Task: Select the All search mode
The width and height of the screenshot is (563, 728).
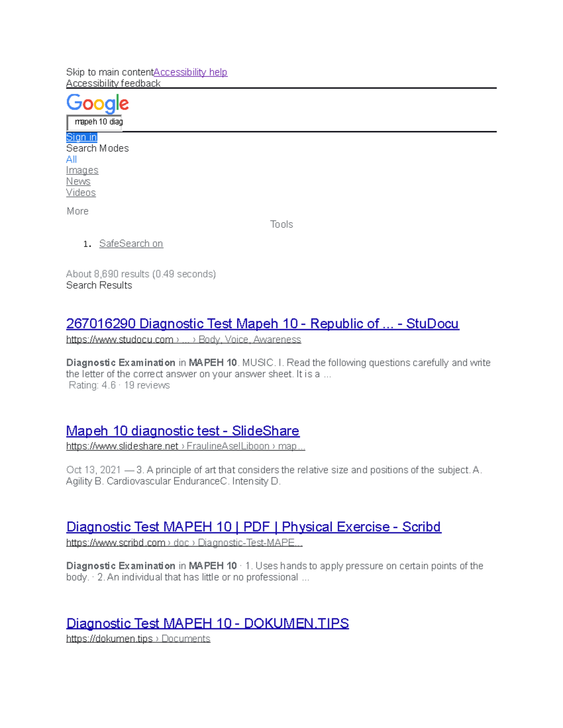Action: (x=71, y=159)
